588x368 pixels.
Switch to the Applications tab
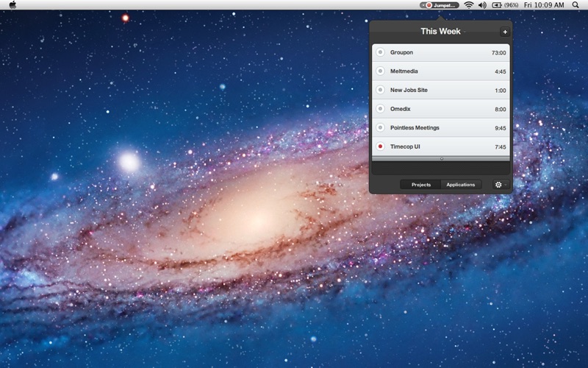(x=461, y=185)
